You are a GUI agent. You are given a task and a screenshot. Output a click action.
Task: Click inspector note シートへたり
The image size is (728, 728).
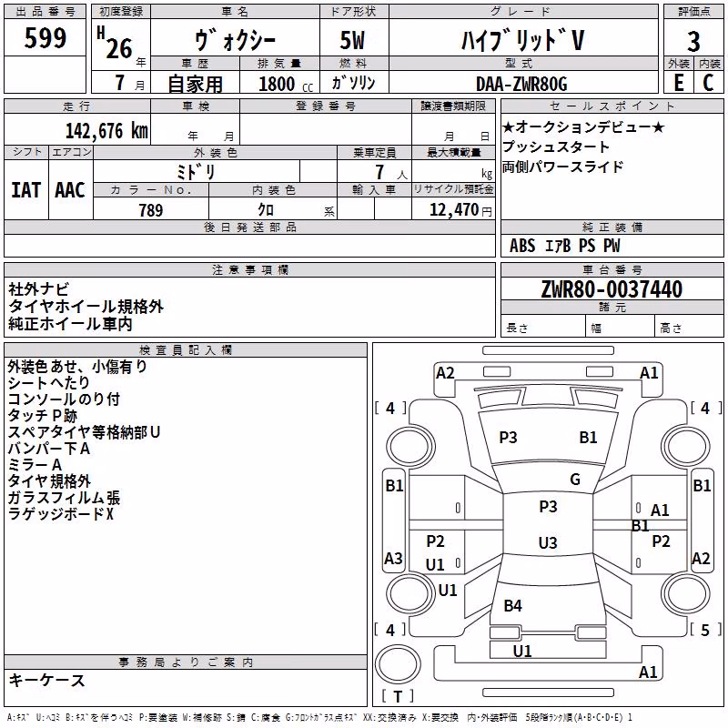[49, 383]
